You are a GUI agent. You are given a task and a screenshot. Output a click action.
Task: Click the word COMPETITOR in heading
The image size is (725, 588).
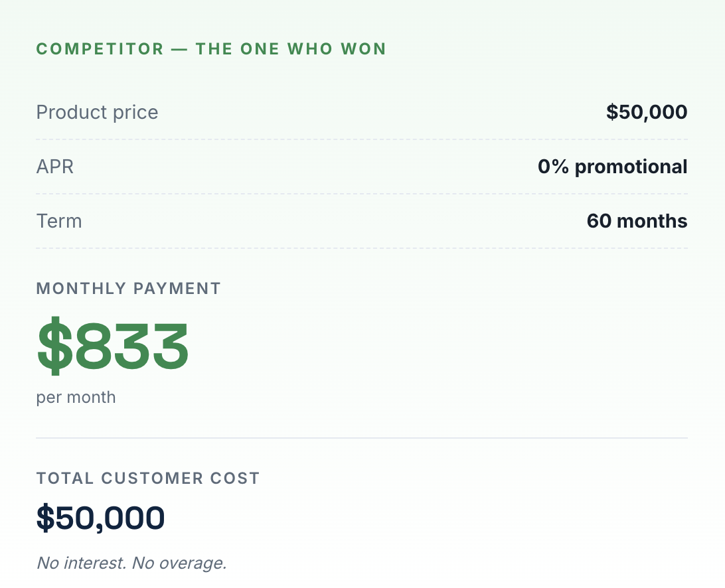[100, 49]
